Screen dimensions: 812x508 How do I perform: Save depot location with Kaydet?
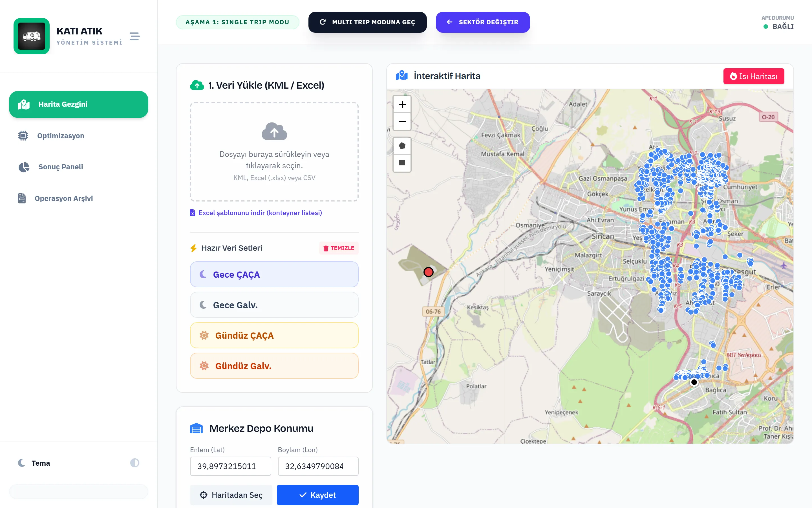point(317,495)
